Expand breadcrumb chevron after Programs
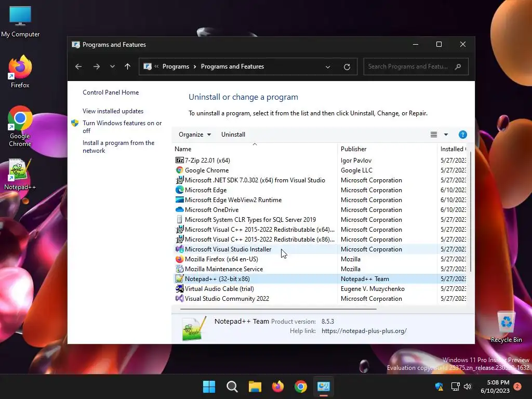This screenshot has height=399, width=532. (x=195, y=66)
